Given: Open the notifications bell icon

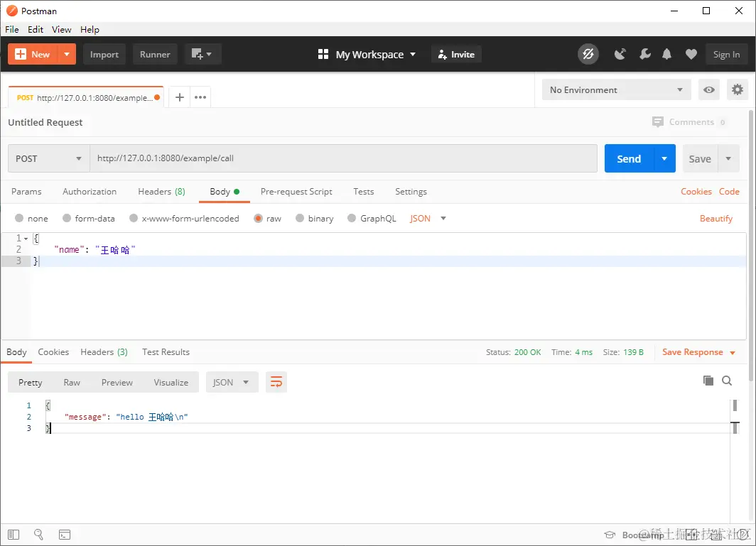Looking at the screenshot, I should [666, 55].
